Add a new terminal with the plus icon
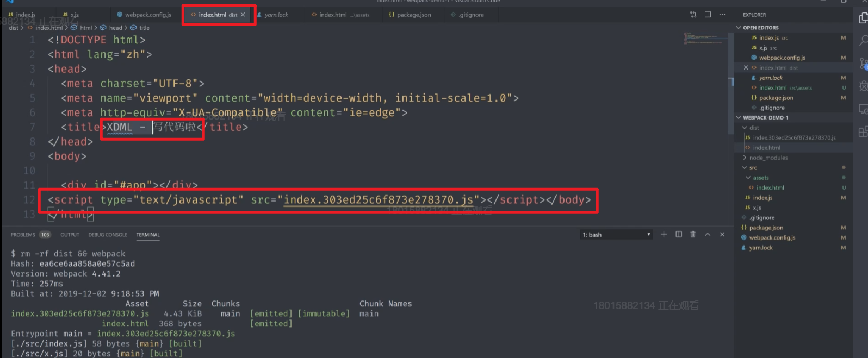Image resolution: width=868 pixels, height=358 pixels. click(x=664, y=234)
